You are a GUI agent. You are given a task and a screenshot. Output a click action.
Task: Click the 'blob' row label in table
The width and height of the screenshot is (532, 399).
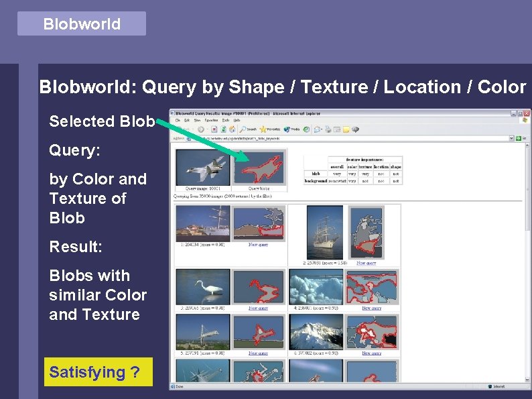tap(316, 174)
